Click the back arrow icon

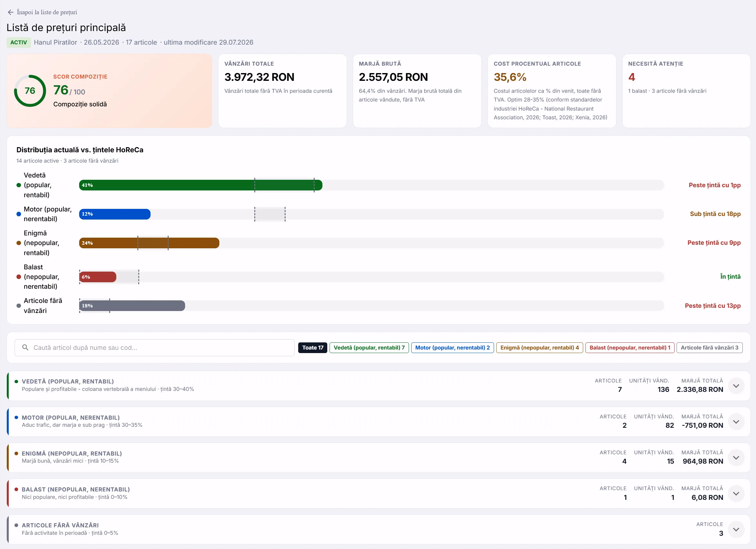(x=11, y=12)
